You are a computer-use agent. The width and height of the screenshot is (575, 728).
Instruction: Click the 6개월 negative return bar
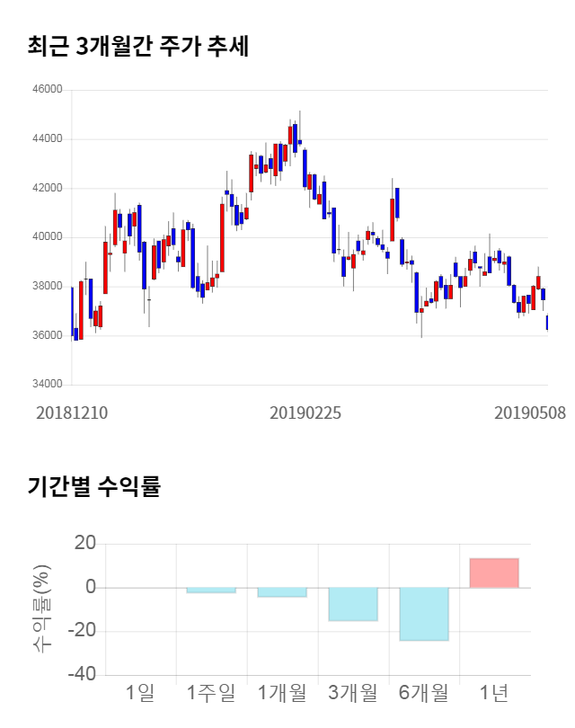pos(423,614)
